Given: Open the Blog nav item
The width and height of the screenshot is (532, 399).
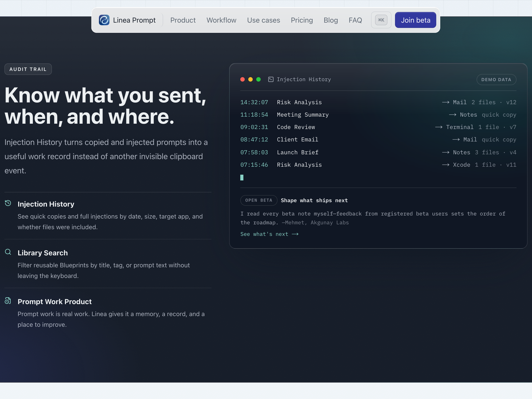Looking at the screenshot, I should coord(331,20).
